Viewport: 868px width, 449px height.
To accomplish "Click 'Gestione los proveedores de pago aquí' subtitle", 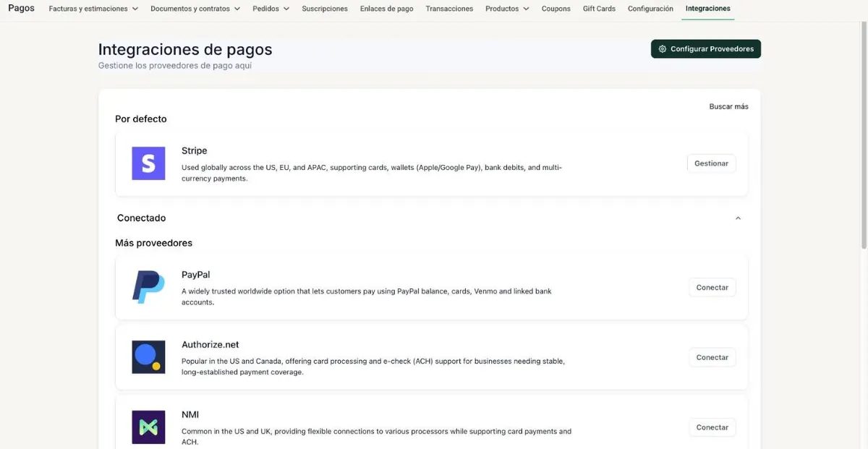I will 175,65.
